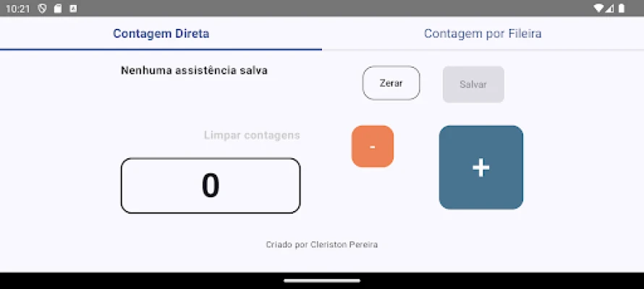Tap the SD card status icon

(x=58, y=9)
